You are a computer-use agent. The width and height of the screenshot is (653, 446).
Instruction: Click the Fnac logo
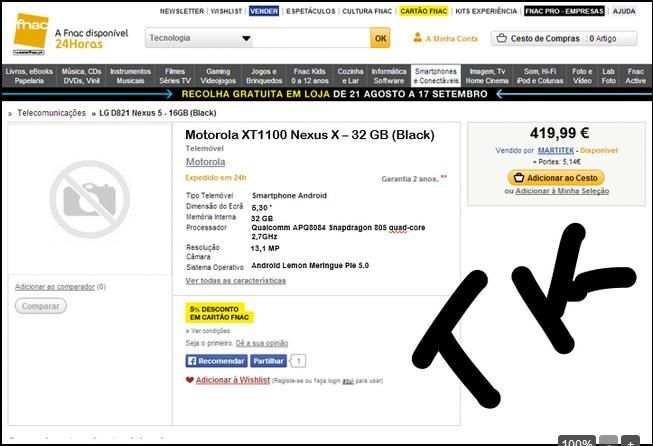(x=31, y=34)
